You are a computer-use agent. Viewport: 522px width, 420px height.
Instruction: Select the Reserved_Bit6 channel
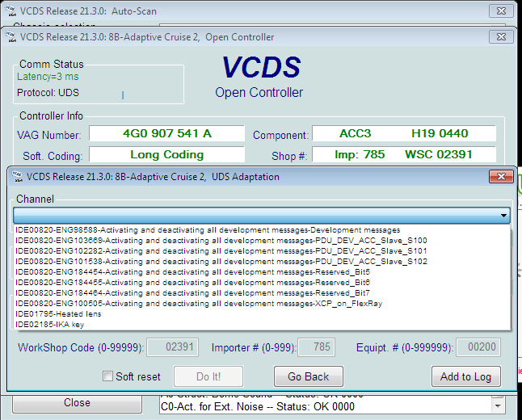point(263,282)
